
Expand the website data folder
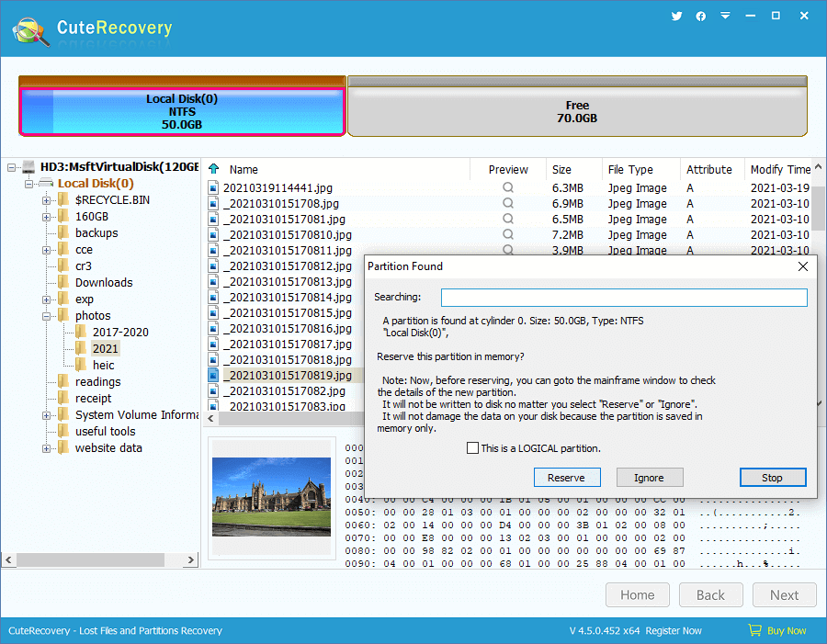[47, 448]
